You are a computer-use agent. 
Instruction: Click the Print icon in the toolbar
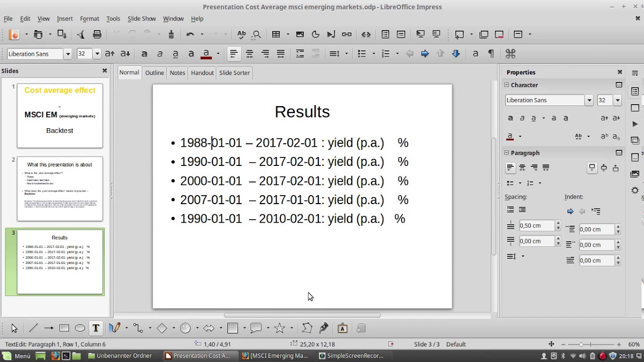pos(97,34)
